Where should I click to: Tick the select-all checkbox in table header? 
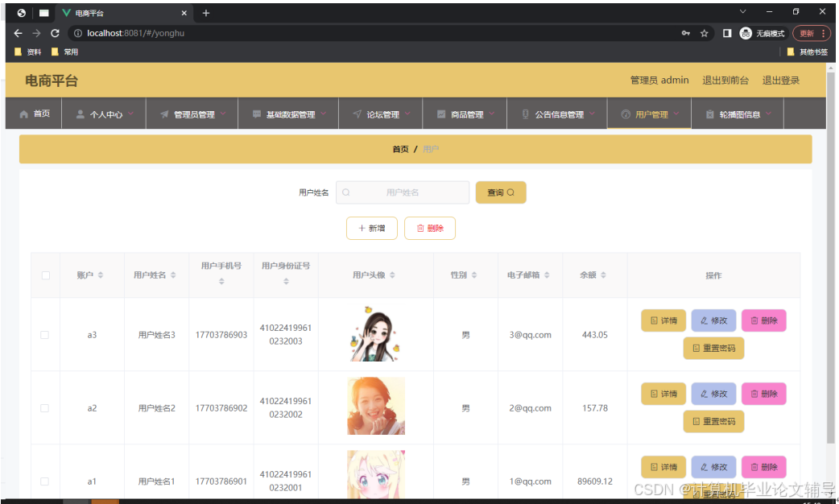45,275
